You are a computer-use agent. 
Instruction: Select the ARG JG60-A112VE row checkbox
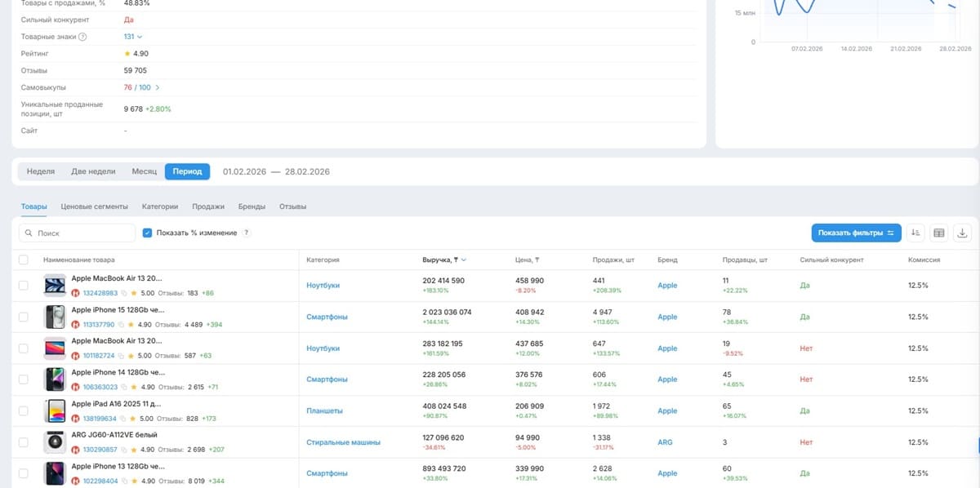(24, 442)
